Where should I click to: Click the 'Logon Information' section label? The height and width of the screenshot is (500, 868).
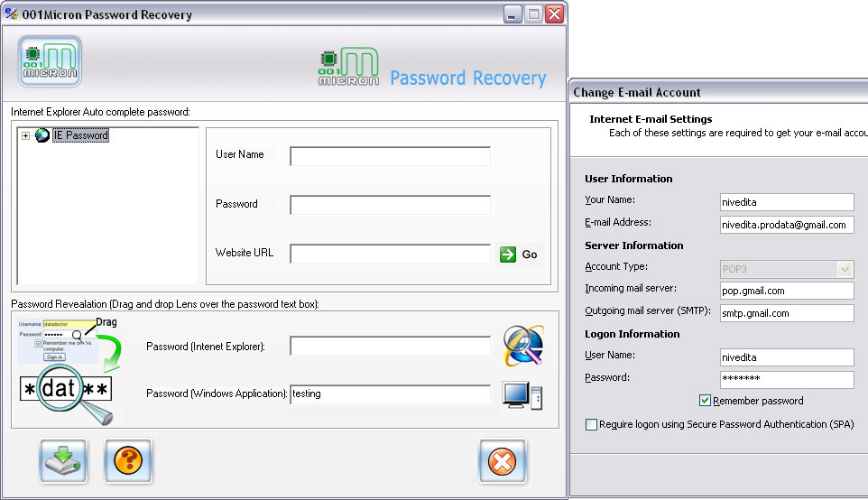633,334
